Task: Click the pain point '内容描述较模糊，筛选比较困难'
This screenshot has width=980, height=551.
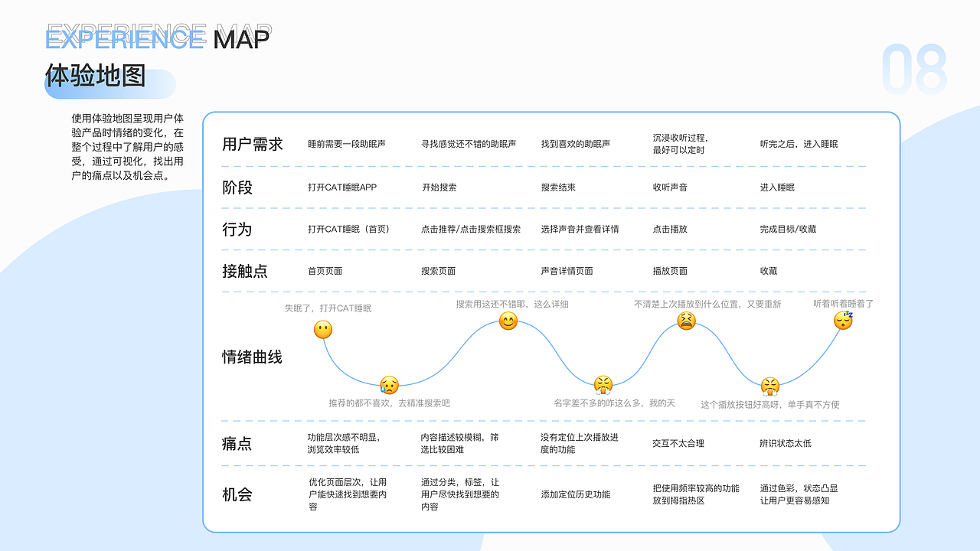Action: point(460,444)
